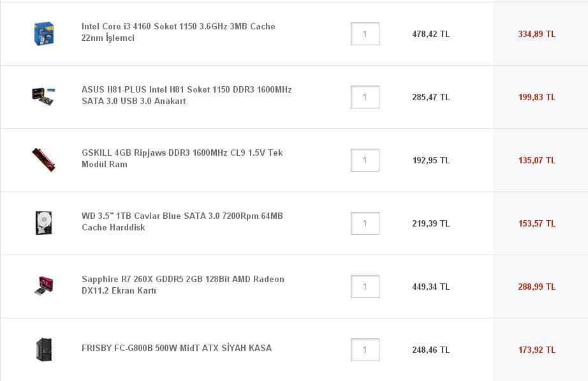
Task: Select quantity field for Sapphire R7 260X
Action: [x=365, y=287]
